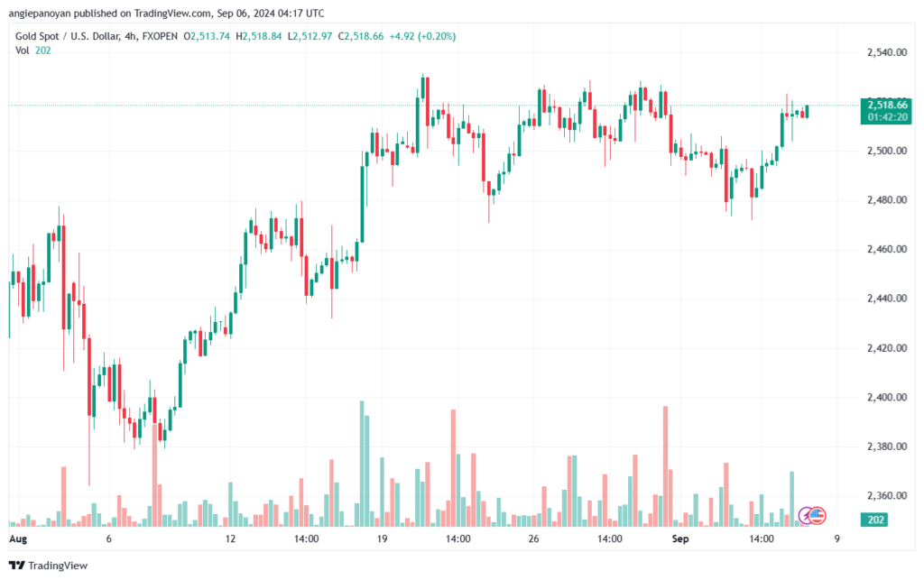Click the purple lightning event icon
Screen dimensions: 924x580
[x=807, y=515]
